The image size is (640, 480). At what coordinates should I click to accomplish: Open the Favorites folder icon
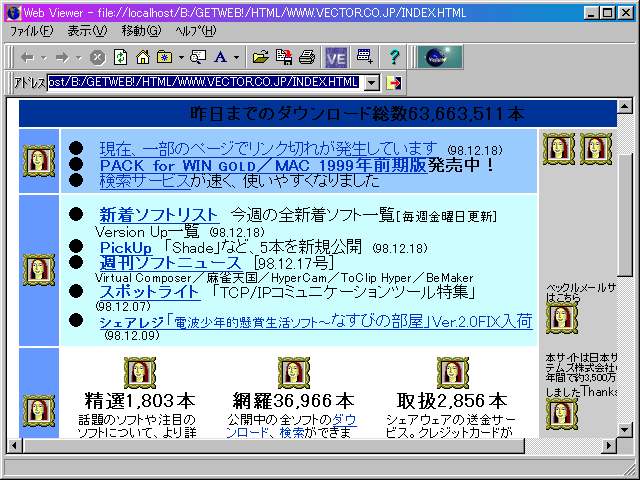point(164,57)
